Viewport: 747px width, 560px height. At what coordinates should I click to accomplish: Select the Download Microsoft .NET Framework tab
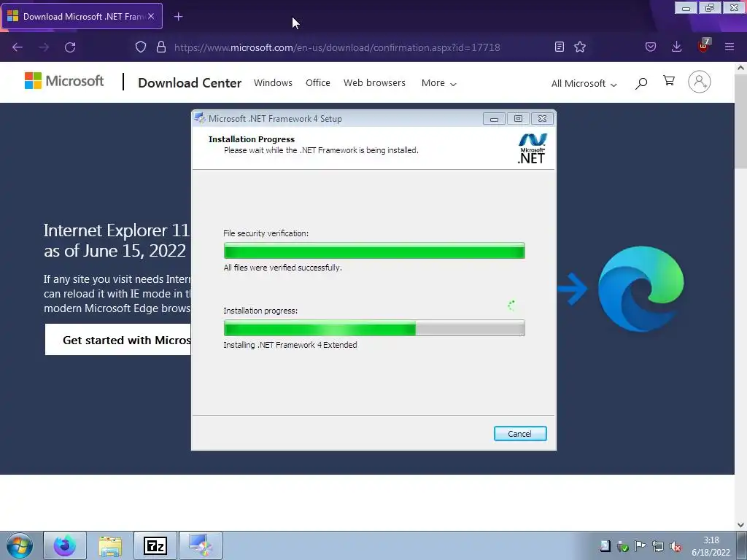click(82, 16)
